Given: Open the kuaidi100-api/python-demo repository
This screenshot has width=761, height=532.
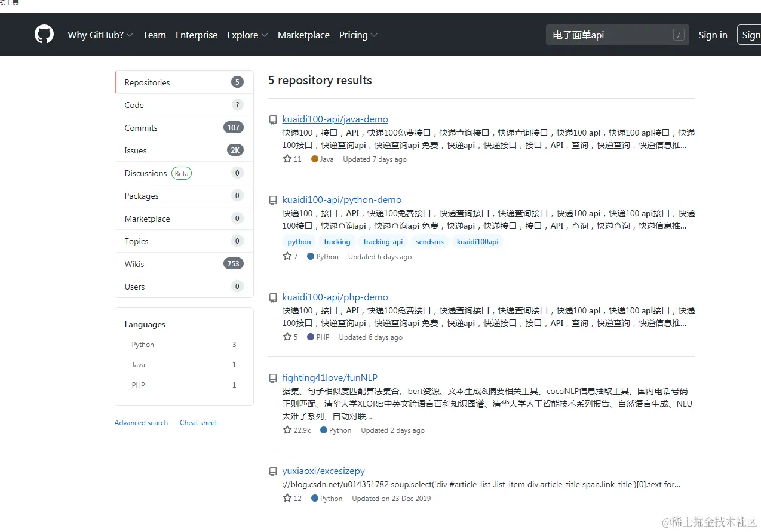Looking at the screenshot, I should 342,200.
